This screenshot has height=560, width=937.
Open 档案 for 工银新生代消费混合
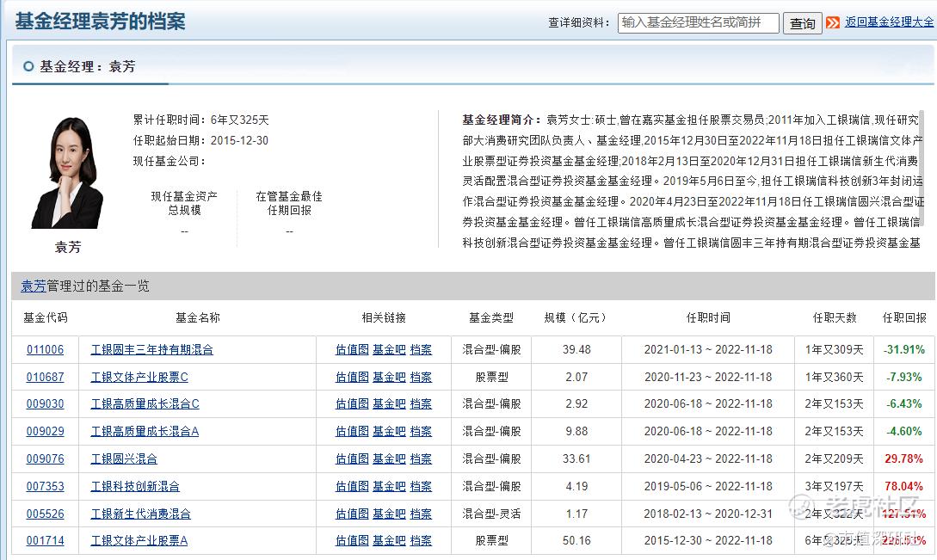point(421,514)
